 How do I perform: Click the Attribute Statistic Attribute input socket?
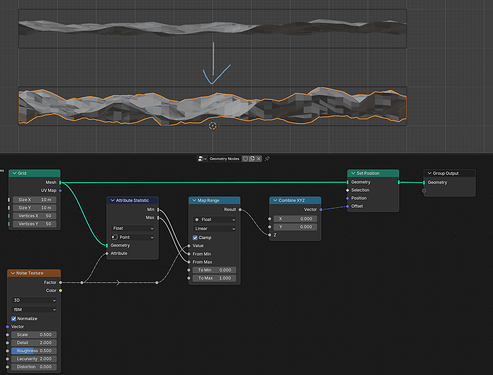pos(107,253)
